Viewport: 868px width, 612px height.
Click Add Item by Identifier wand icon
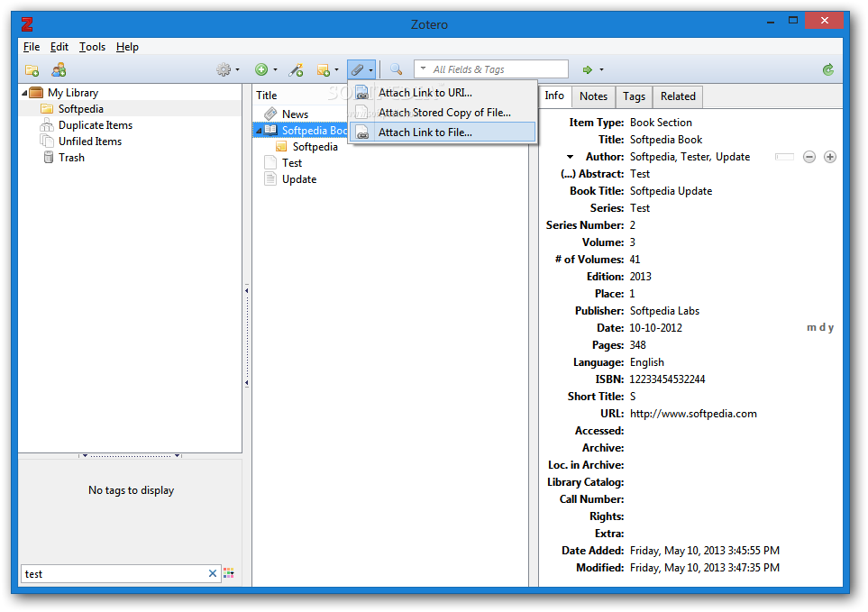[x=296, y=70]
